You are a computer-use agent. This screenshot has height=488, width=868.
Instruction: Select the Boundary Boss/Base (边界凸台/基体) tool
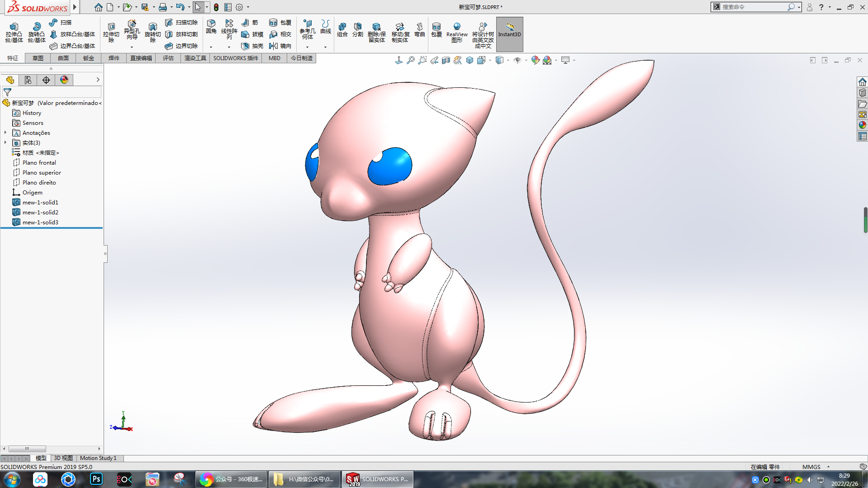coord(72,46)
